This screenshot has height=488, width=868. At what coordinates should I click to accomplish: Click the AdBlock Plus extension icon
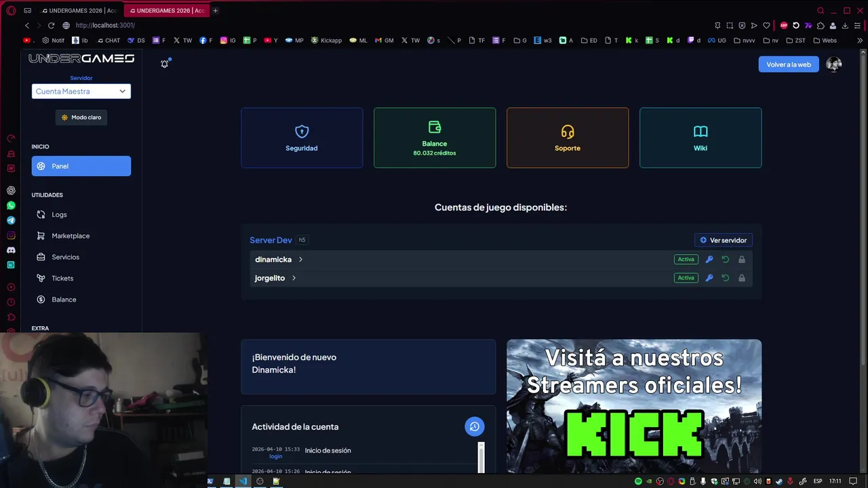click(x=784, y=26)
